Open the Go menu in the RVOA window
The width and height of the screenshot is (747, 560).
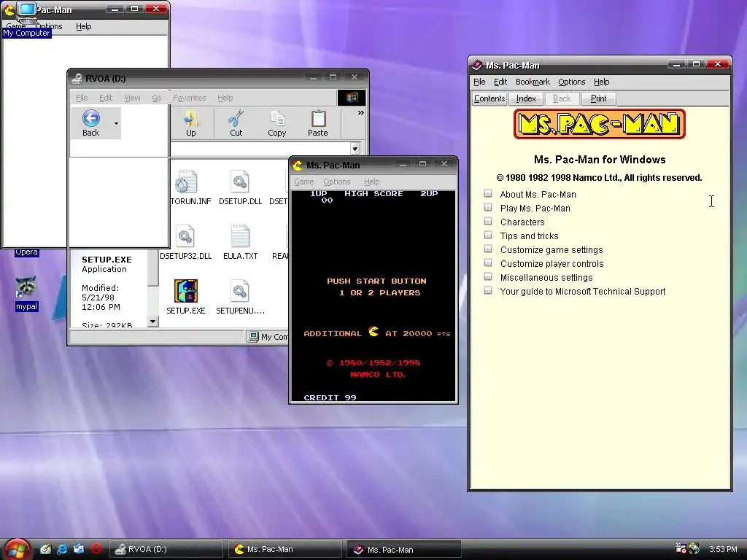tap(157, 98)
